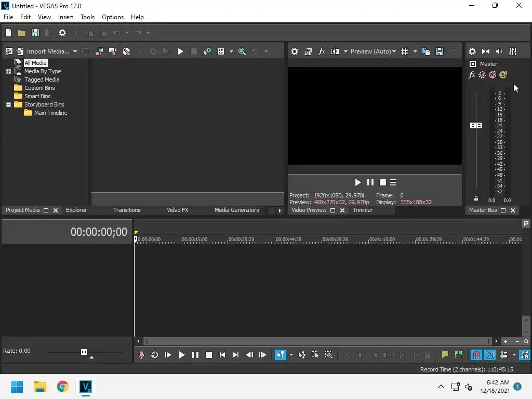Save the project with the top-toolbar floppy disk icon
This screenshot has width=532, height=399.
35,33
